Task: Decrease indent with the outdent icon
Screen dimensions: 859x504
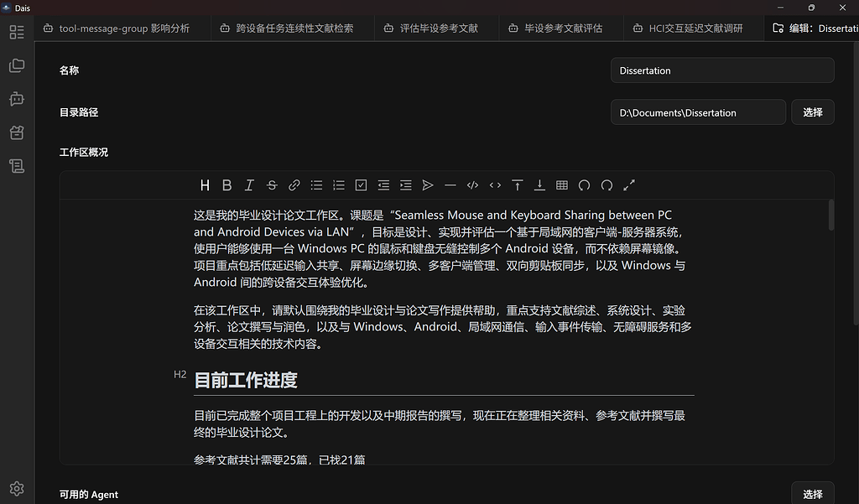Action: point(383,185)
